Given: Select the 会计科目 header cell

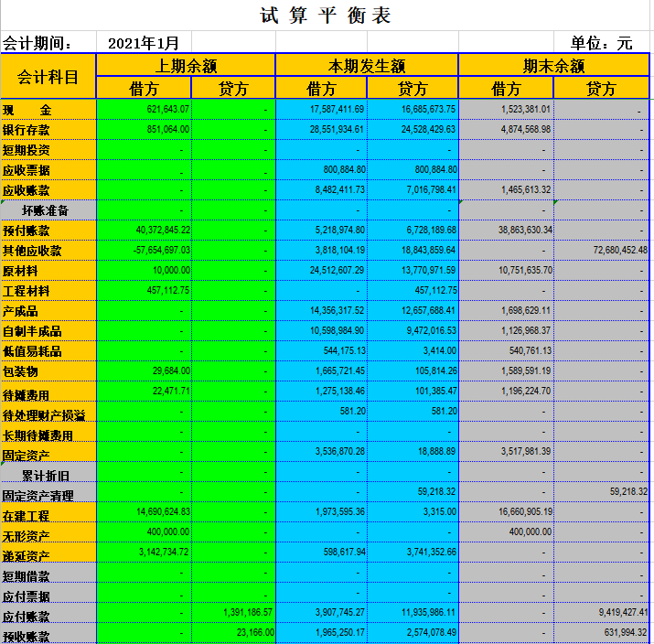Looking at the screenshot, I should point(48,77).
